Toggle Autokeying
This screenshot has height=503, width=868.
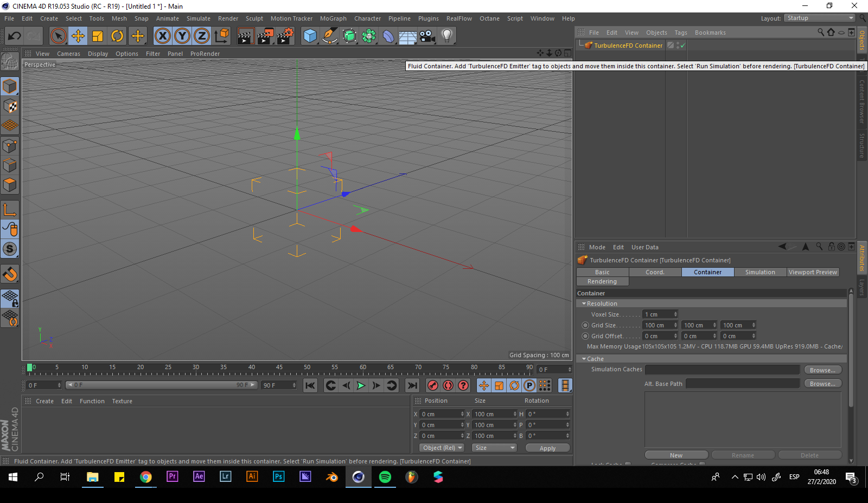[448, 385]
